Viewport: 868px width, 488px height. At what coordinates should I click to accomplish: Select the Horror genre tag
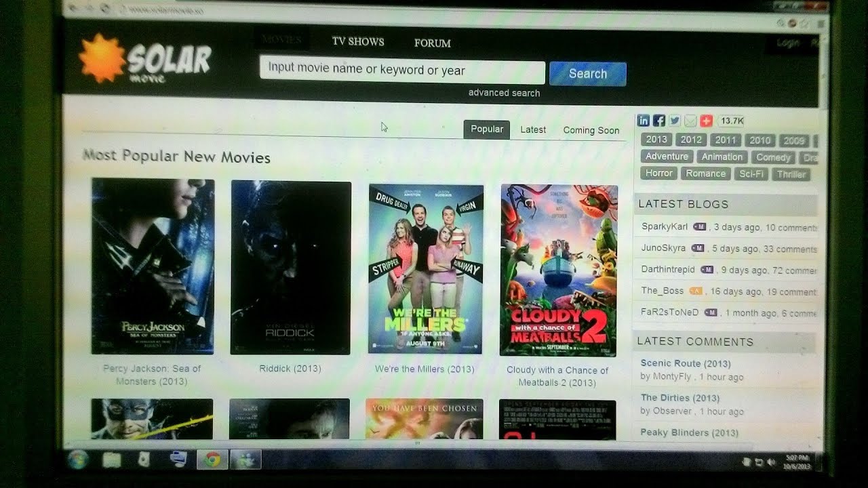[x=659, y=173]
